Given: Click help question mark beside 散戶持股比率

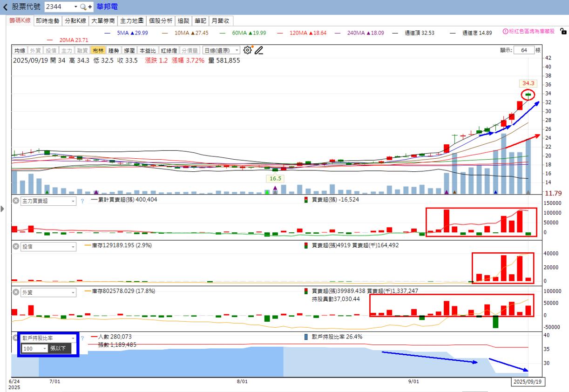Looking at the screenshot, I should tap(82, 338).
